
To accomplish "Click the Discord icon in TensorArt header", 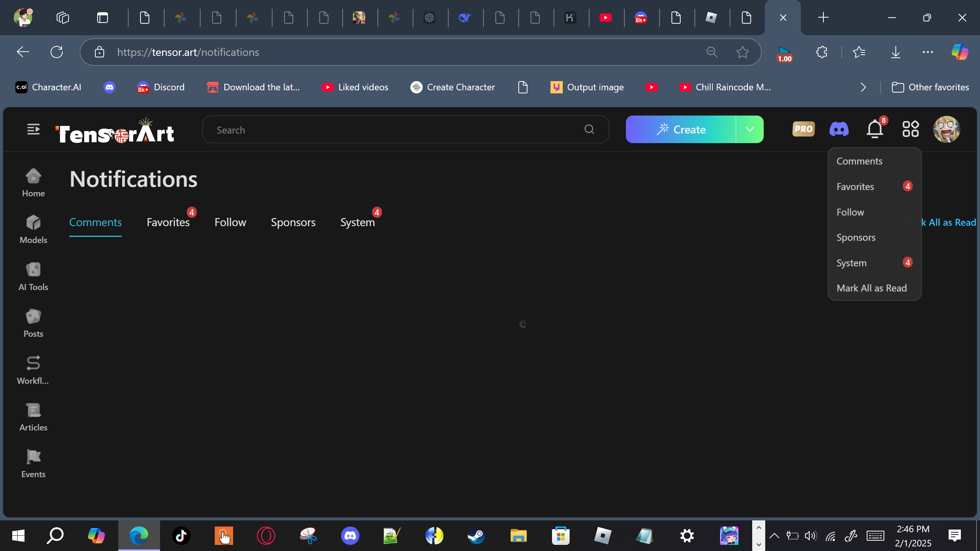I will [x=839, y=129].
